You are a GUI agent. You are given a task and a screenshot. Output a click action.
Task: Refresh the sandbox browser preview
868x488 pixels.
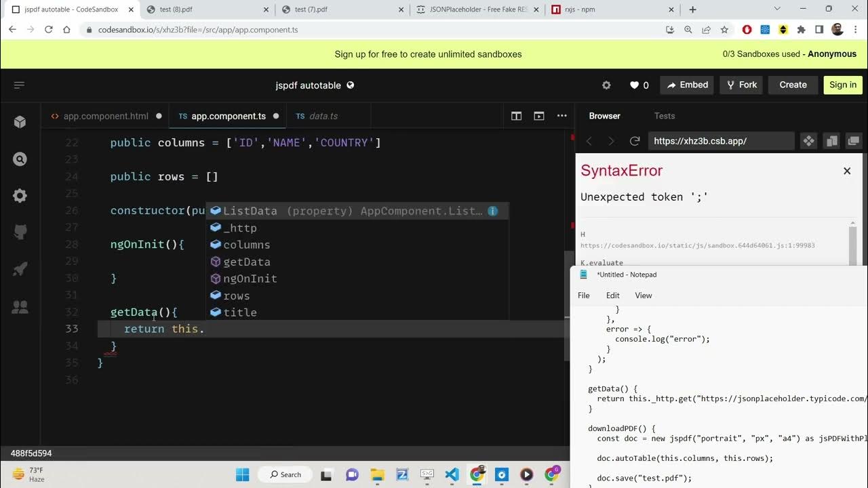pyautogui.click(x=635, y=141)
